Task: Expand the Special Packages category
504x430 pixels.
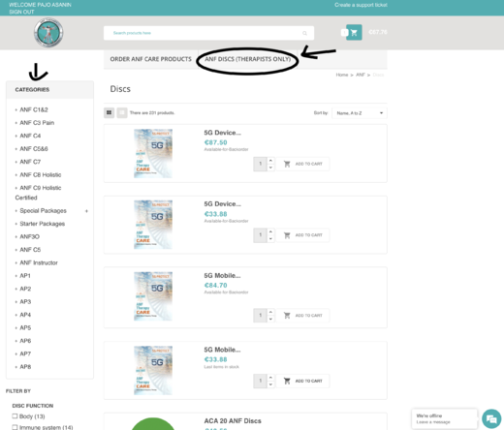Action: (86, 211)
